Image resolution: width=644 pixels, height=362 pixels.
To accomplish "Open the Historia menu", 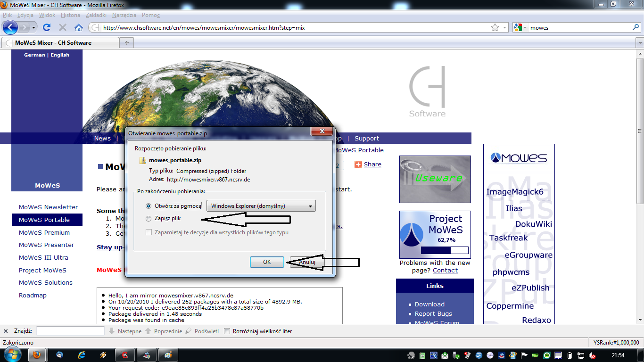I will click(x=71, y=15).
